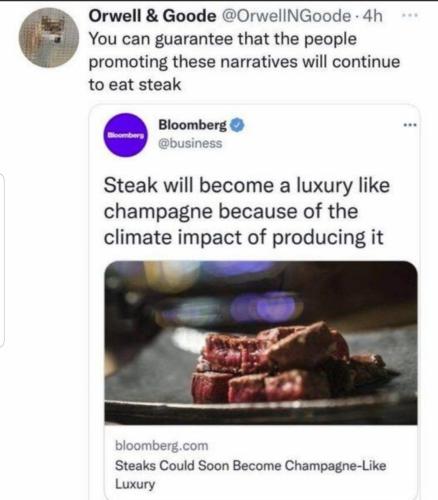
Task: Open the Orwell & Goode profile avatar
Action: pos(49,38)
